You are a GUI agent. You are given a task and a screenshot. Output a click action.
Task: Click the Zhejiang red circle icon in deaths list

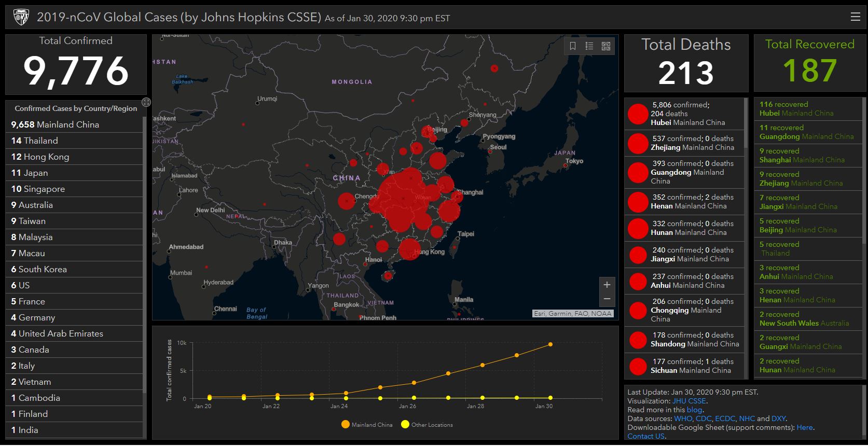click(x=638, y=144)
